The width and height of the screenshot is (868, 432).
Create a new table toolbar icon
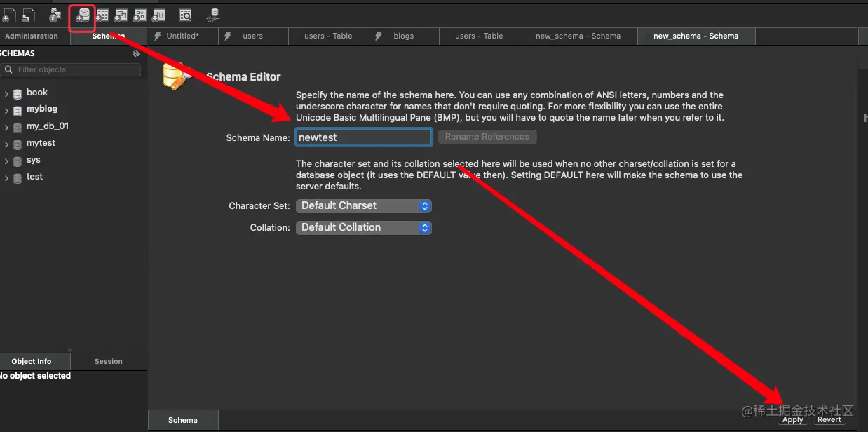coord(102,15)
